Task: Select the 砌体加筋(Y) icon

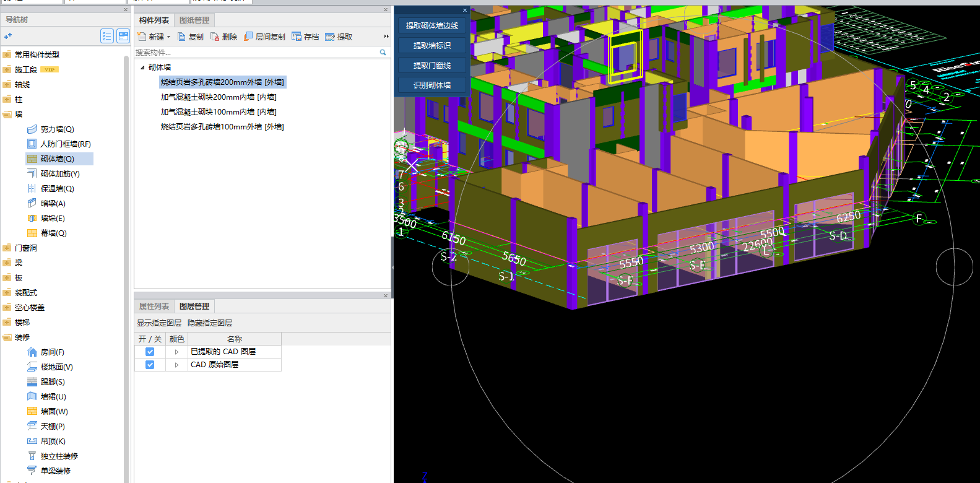Action: [x=32, y=173]
